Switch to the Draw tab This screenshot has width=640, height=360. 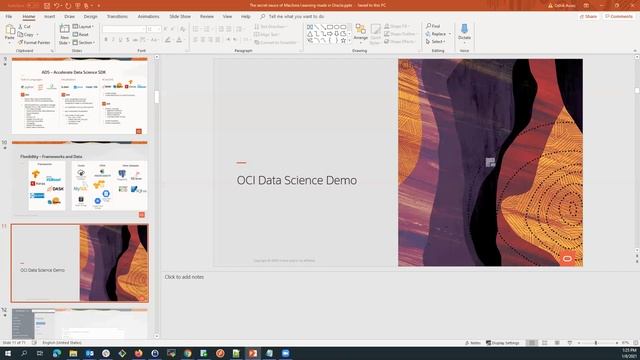pos(69,16)
